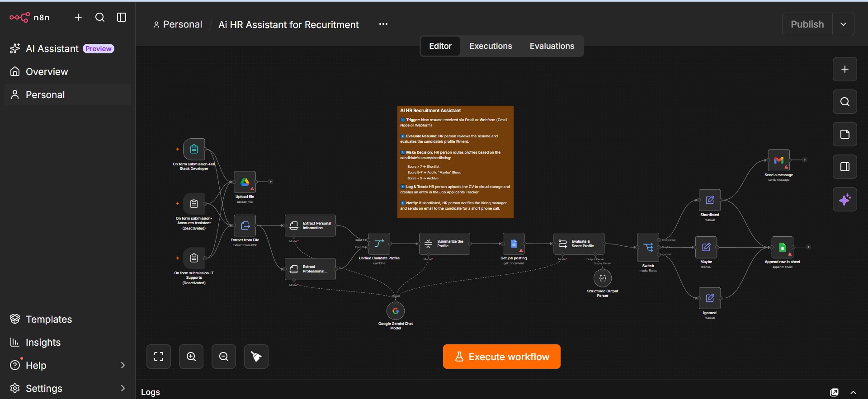Click the Publish button
This screenshot has width=868, height=399.
(x=807, y=24)
